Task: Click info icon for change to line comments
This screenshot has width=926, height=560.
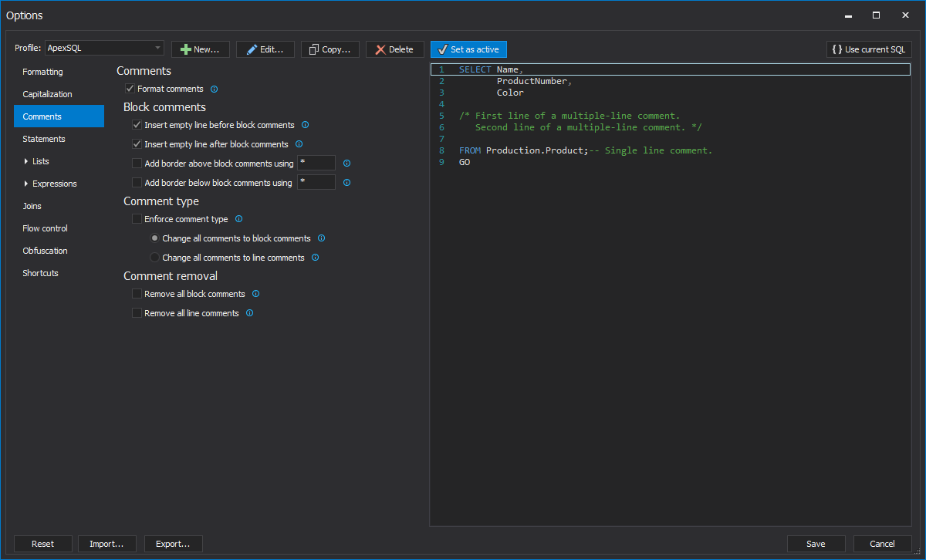Action: (x=315, y=258)
